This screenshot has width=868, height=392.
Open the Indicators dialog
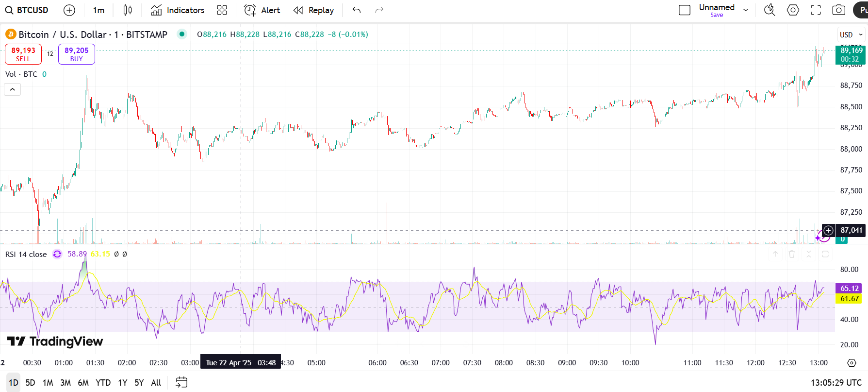(x=178, y=10)
